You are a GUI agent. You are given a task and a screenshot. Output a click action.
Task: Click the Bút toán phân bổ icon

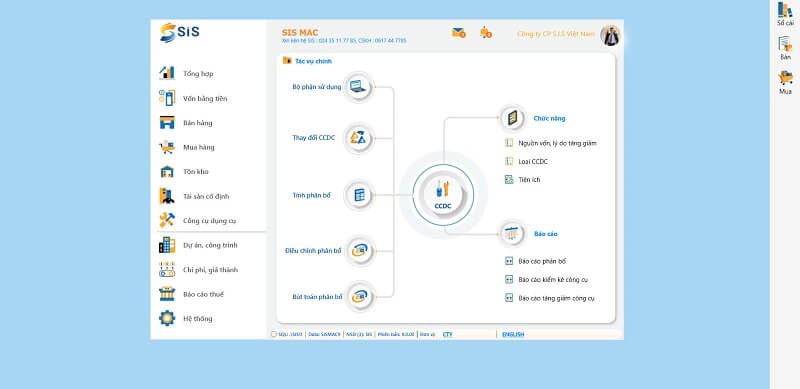359,296
